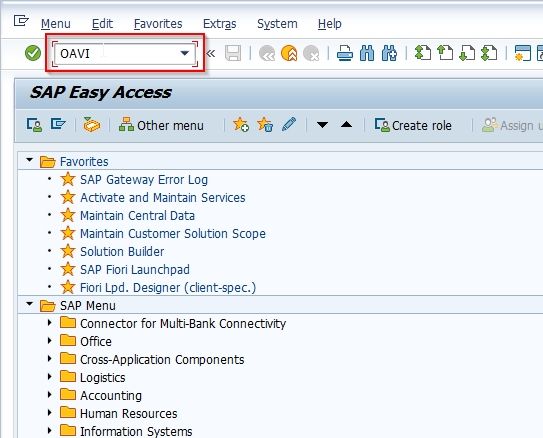The width and height of the screenshot is (543, 438).
Task: Click the Change Favorites pencil icon
Action: click(x=289, y=124)
